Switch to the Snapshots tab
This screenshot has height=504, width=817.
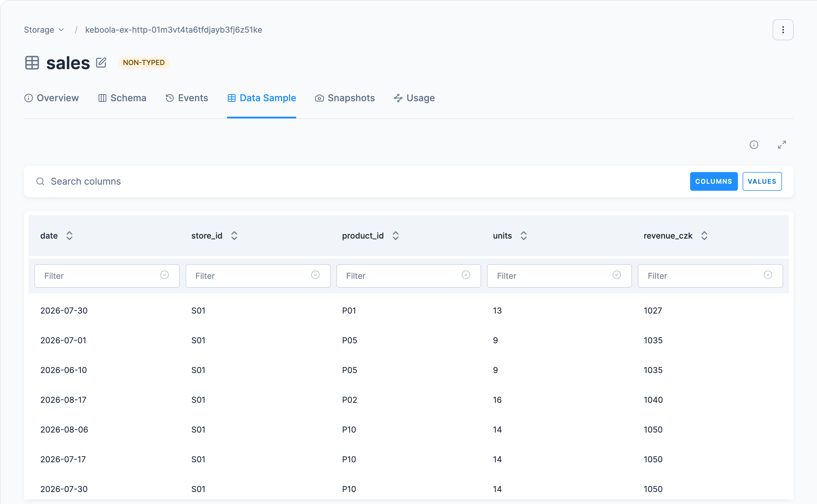pos(345,98)
